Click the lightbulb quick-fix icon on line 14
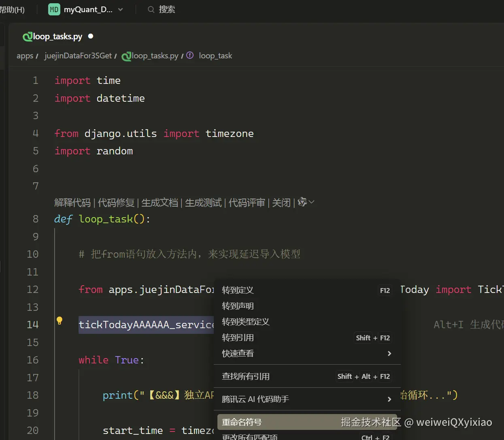Viewport: 504px width, 440px height. 60,321
